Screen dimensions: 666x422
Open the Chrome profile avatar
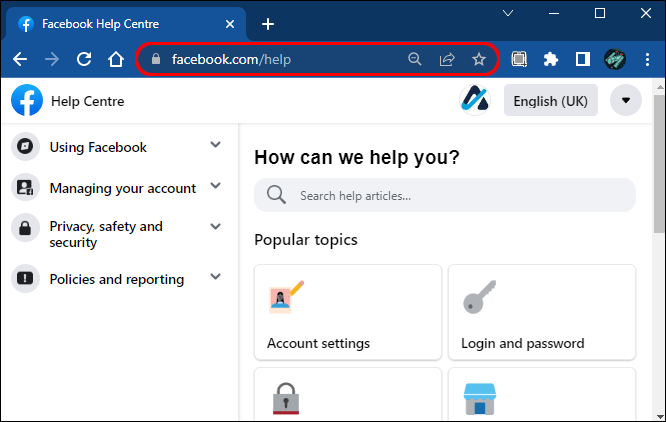pyautogui.click(x=615, y=59)
